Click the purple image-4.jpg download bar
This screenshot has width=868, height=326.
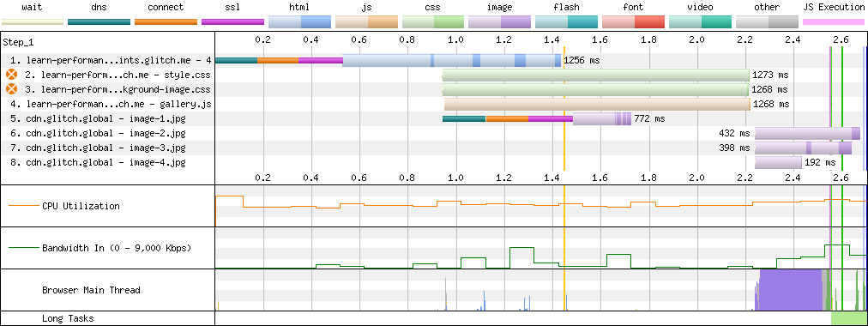tap(778, 163)
